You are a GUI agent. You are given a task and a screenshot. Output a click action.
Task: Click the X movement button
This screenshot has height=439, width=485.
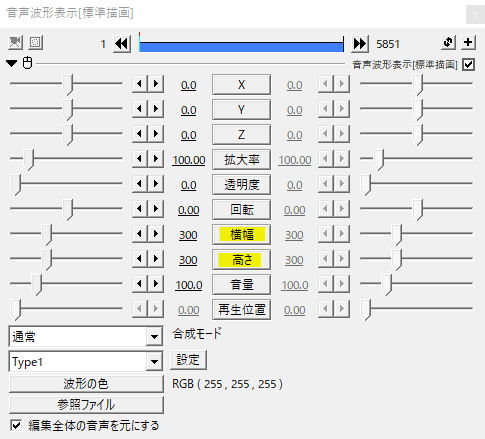[241, 85]
